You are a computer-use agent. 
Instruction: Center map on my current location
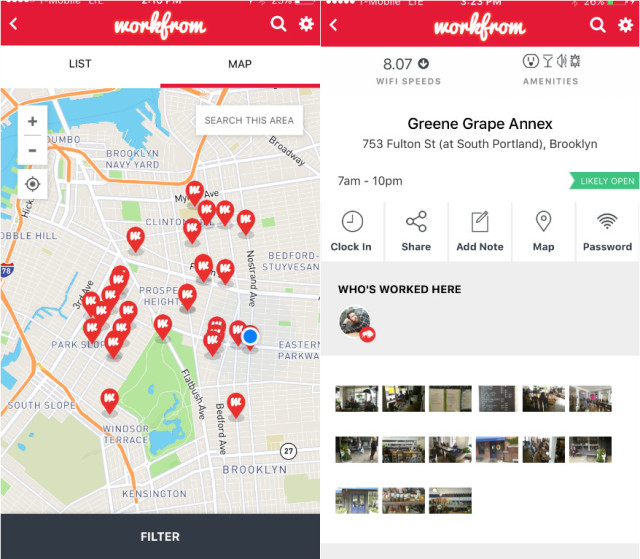coord(32,184)
